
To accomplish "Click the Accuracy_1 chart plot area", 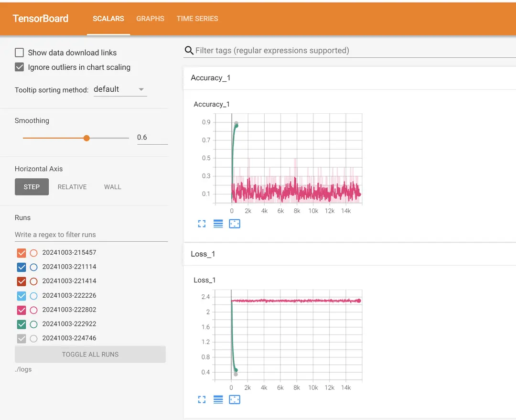I will tap(289, 159).
